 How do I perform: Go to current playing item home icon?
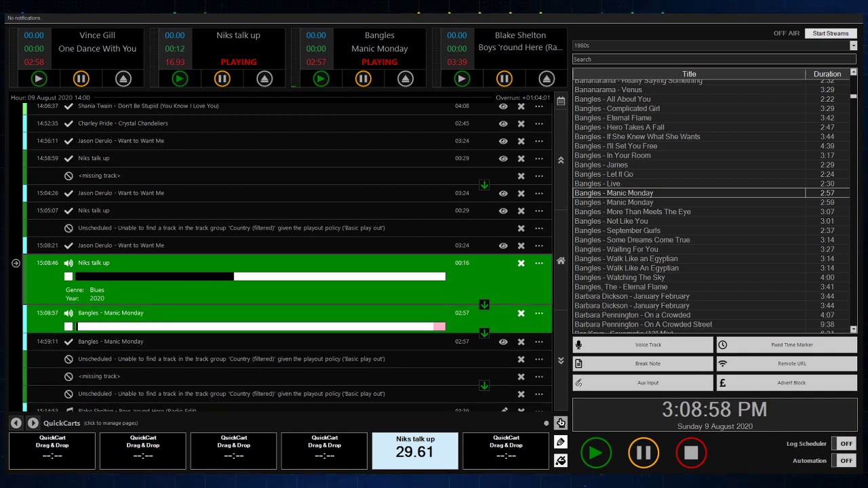pyautogui.click(x=561, y=261)
